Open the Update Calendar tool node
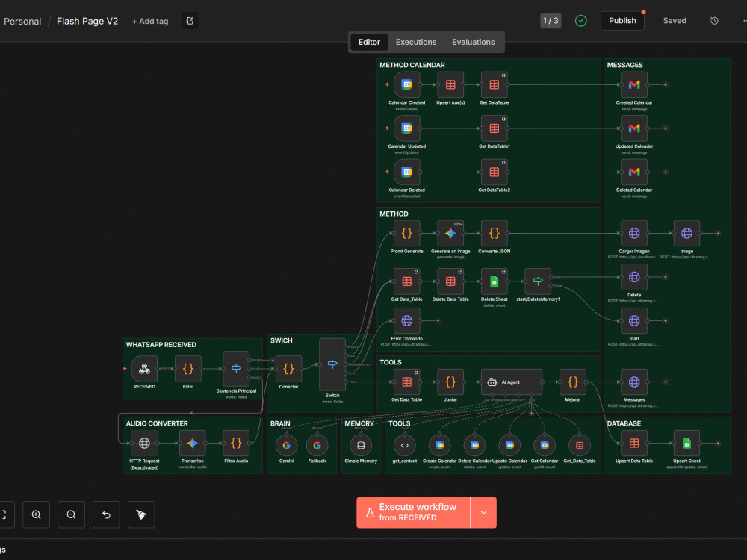Viewport: 747px width, 560px height. click(x=509, y=446)
